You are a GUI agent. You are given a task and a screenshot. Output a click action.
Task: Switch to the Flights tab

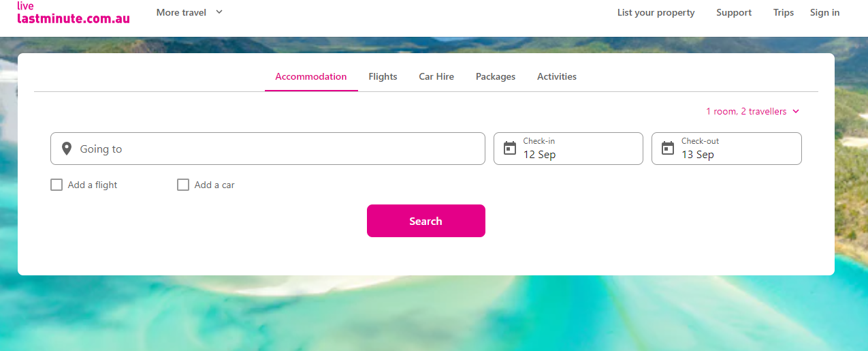pos(383,76)
